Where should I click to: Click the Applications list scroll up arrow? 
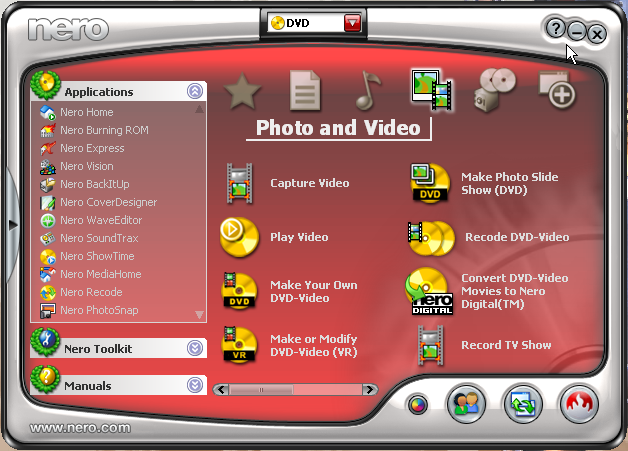[x=199, y=109]
